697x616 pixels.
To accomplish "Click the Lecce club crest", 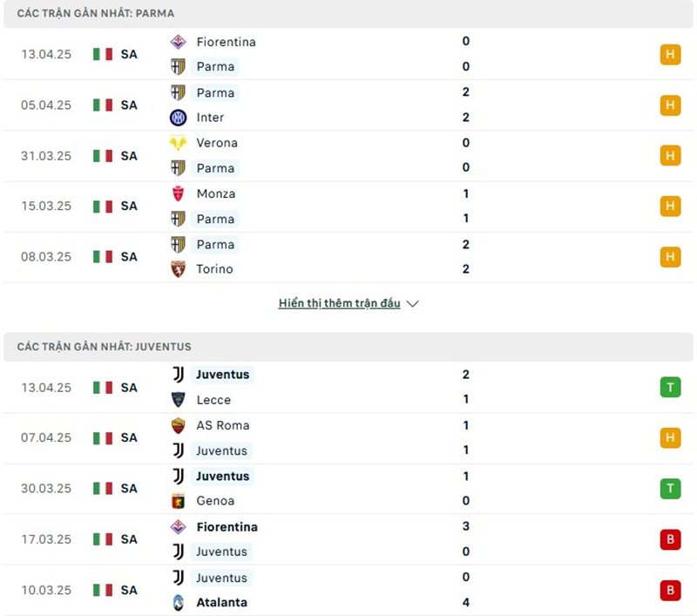I will point(179,400).
